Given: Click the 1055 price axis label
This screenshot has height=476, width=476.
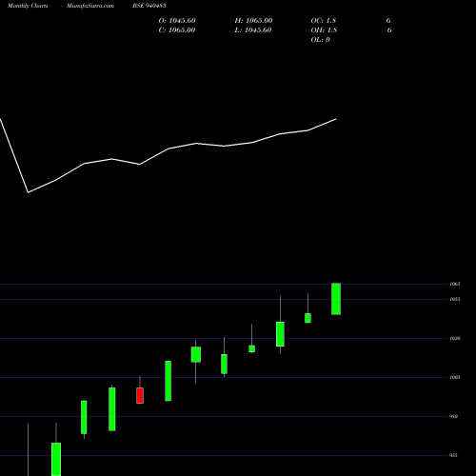Looking at the screenshot, I should point(455,299).
